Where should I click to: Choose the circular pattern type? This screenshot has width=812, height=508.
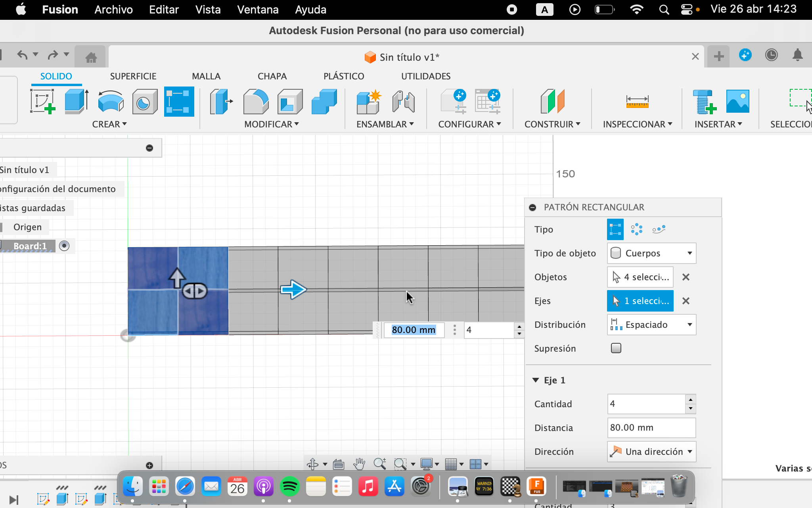tap(636, 229)
